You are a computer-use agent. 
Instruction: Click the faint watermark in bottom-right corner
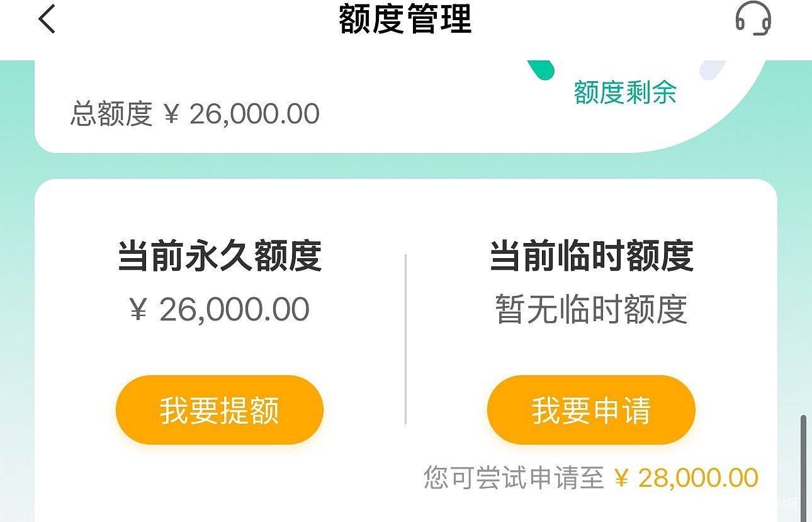[787, 502]
